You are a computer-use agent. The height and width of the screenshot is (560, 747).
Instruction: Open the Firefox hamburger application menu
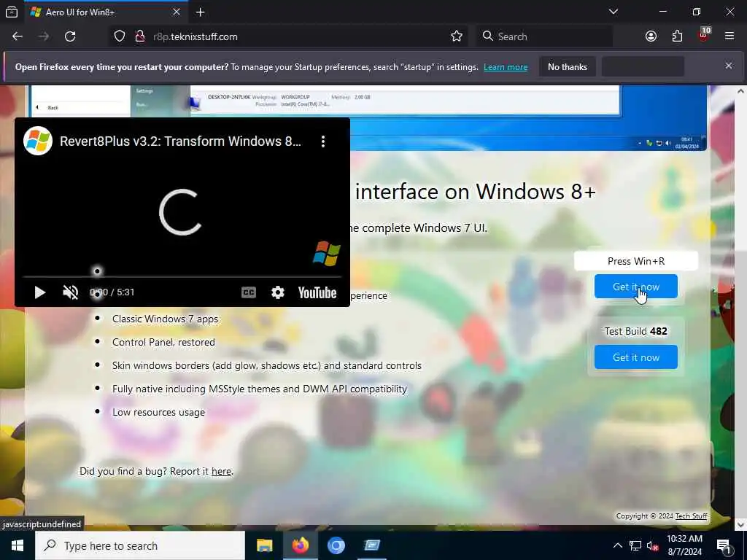tap(729, 36)
